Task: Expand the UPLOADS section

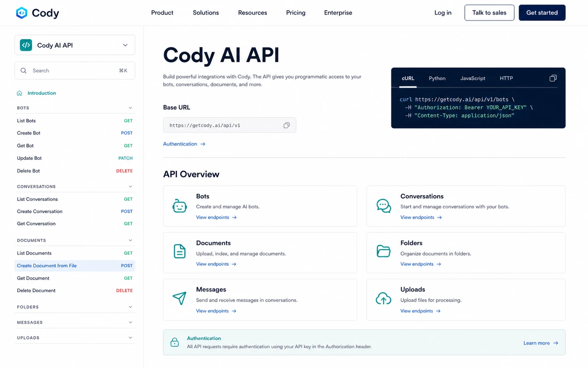Action: coord(130,338)
